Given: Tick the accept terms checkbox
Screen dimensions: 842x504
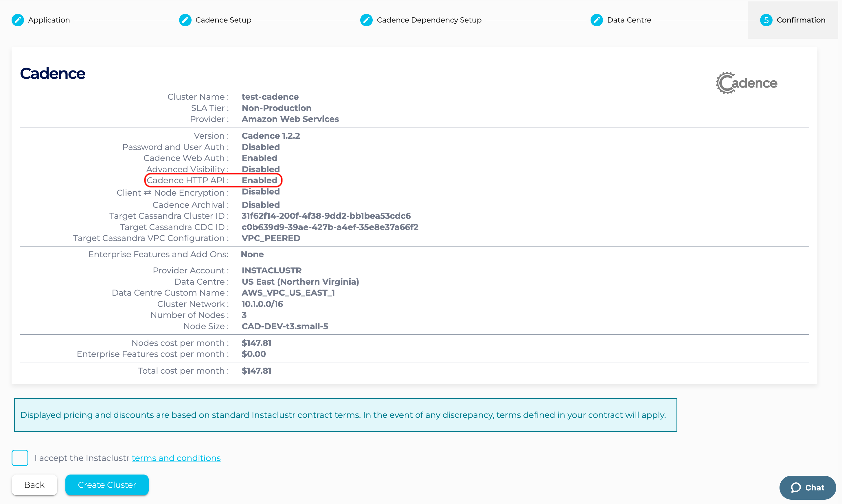Looking at the screenshot, I should pos(20,458).
